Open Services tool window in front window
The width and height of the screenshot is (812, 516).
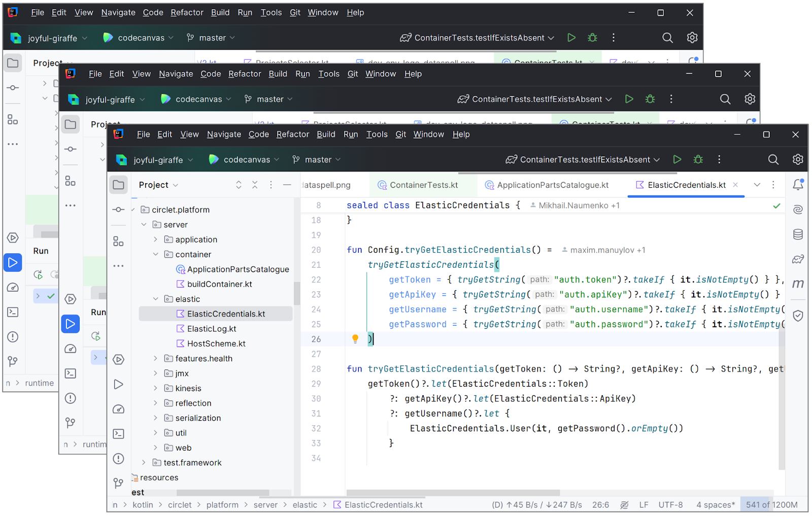(118, 360)
